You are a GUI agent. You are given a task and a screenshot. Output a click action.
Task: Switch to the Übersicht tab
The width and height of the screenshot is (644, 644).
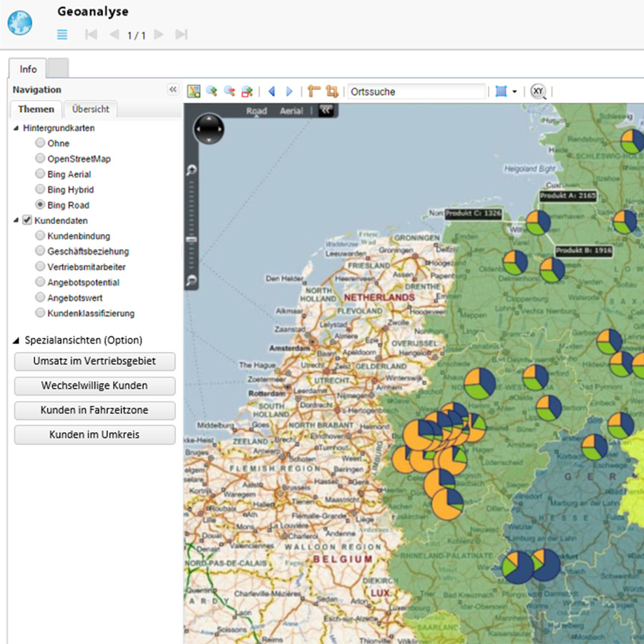point(91,109)
